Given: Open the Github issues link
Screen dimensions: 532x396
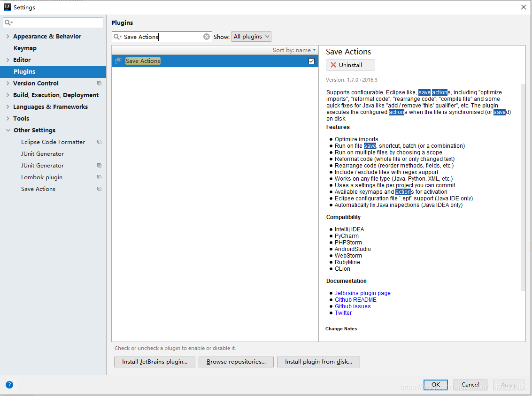Looking at the screenshot, I should [x=353, y=306].
